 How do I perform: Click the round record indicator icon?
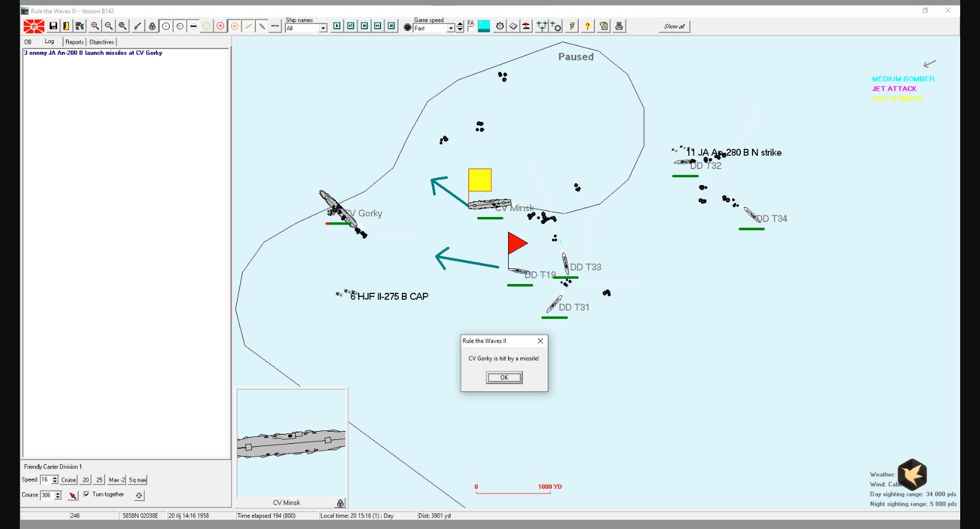(x=408, y=27)
